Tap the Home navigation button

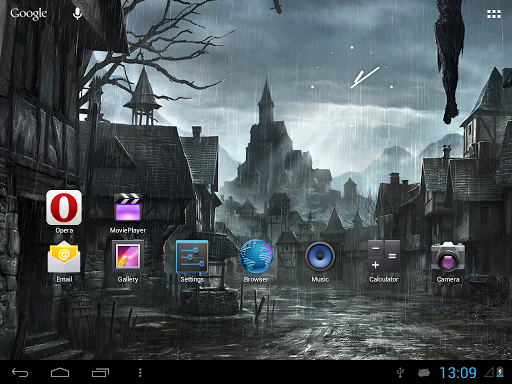click(x=60, y=372)
